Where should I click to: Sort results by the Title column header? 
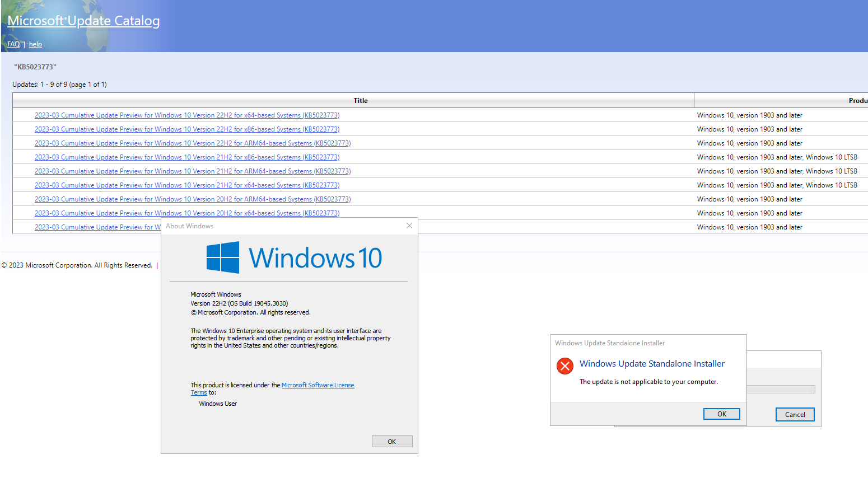(360, 100)
